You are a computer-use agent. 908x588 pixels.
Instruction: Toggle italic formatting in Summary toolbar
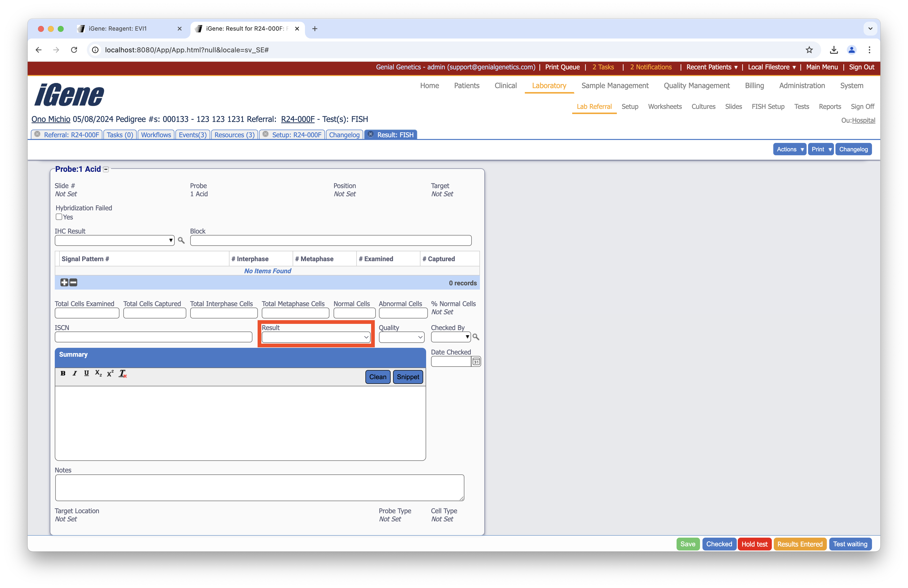75,373
